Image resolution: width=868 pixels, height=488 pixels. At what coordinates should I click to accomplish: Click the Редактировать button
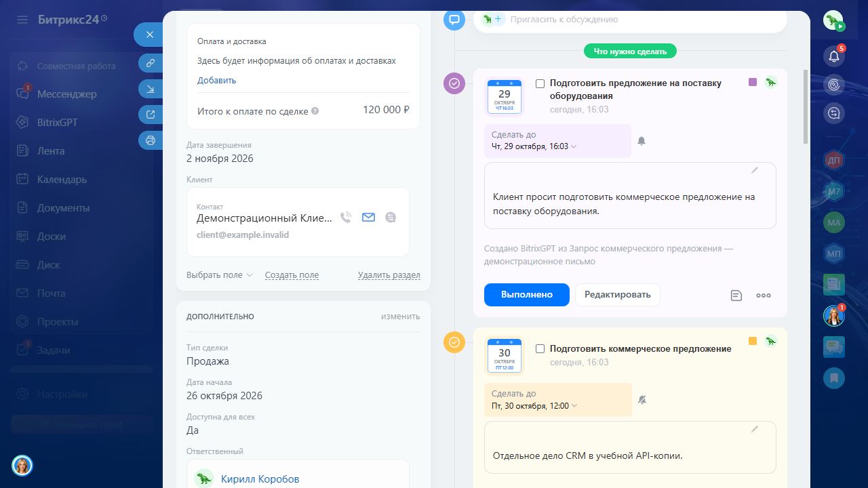coord(618,295)
